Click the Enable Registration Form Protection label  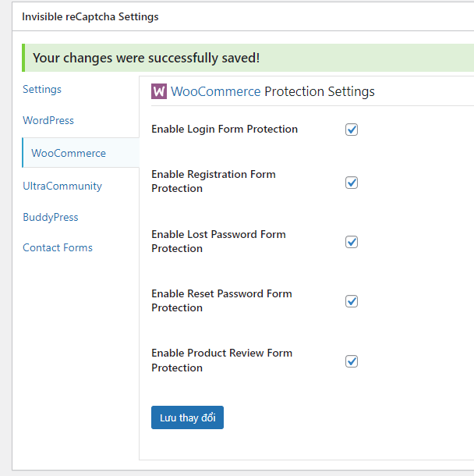(x=213, y=181)
